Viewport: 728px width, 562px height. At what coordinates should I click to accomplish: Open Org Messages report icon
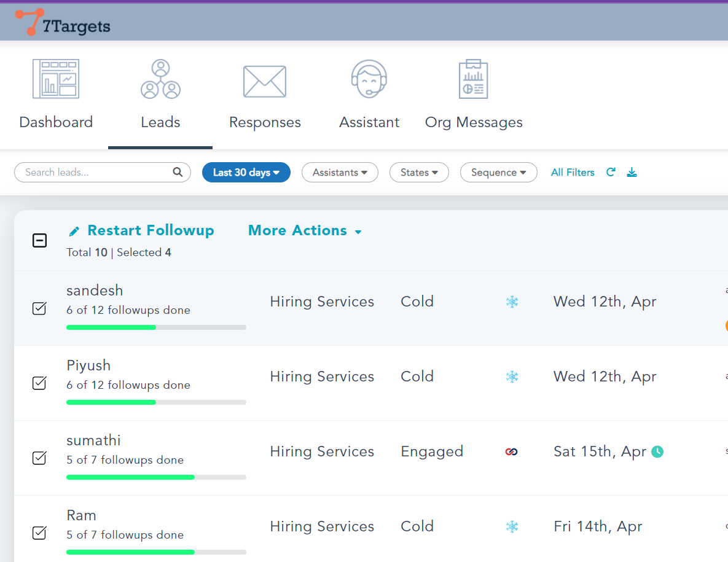pyautogui.click(x=474, y=80)
